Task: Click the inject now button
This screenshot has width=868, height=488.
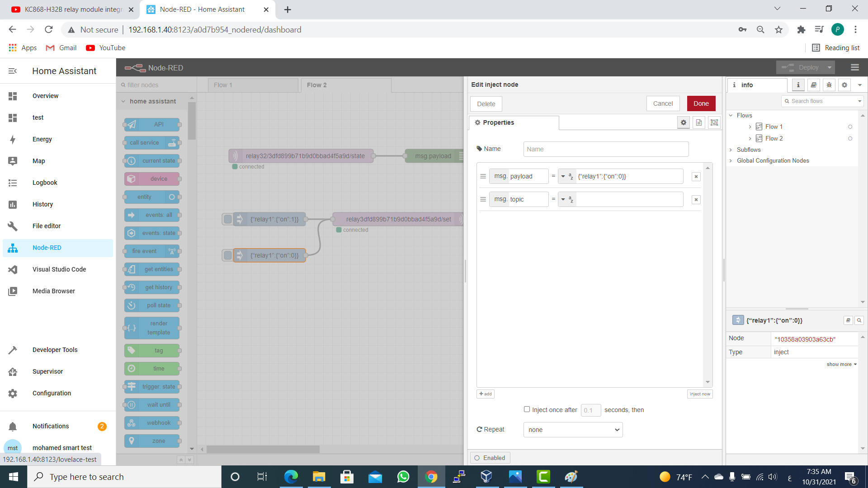Action: coord(699,394)
